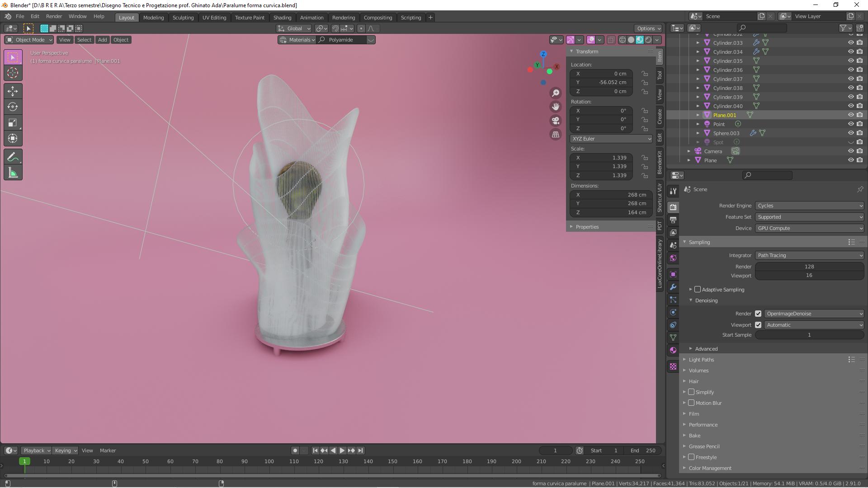868x488 pixels.
Task: Uncheck Render denoising checkbox
Action: [758, 314]
